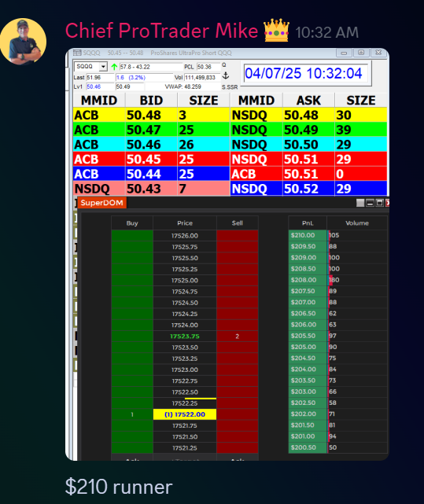Click the volume 105 cell
Viewport: 424px width, 504px height.
(x=357, y=235)
